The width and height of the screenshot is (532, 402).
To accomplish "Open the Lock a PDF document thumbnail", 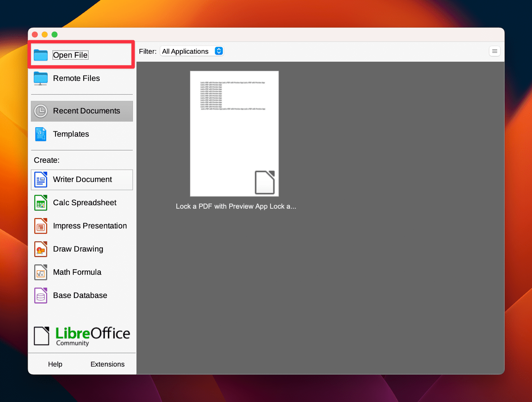I will [234, 134].
